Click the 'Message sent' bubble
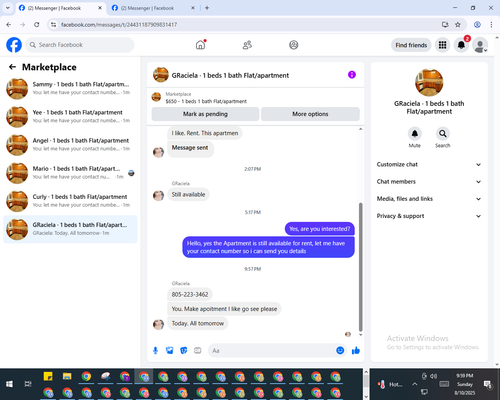 190,149
